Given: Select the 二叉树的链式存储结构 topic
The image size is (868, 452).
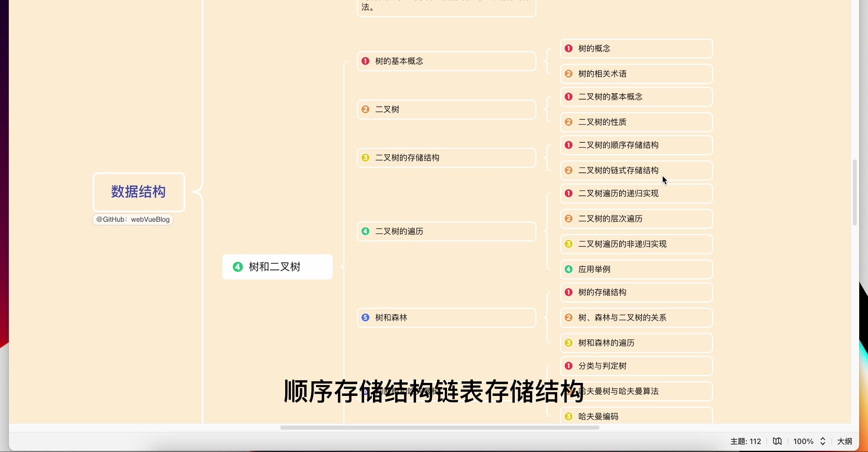Looking at the screenshot, I should (x=636, y=171).
